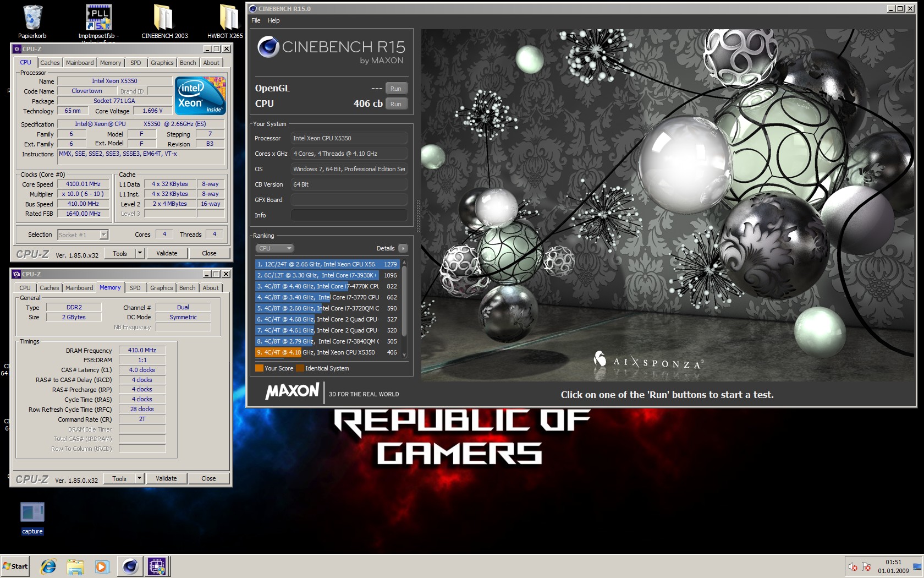Click the Internet Explorer taskbar icon
924x578 pixels.
pyautogui.click(x=48, y=566)
